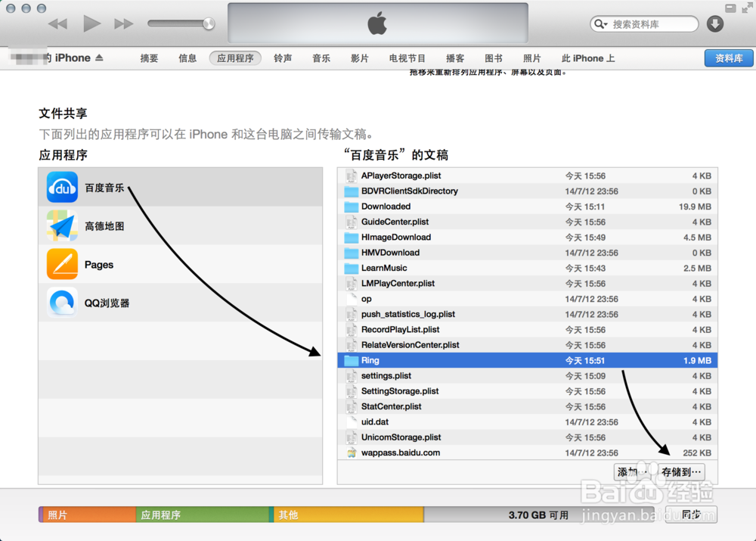The image size is (756, 541).
Task: Select the LMPlayCenter.plist file icon
Action: (352, 283)
